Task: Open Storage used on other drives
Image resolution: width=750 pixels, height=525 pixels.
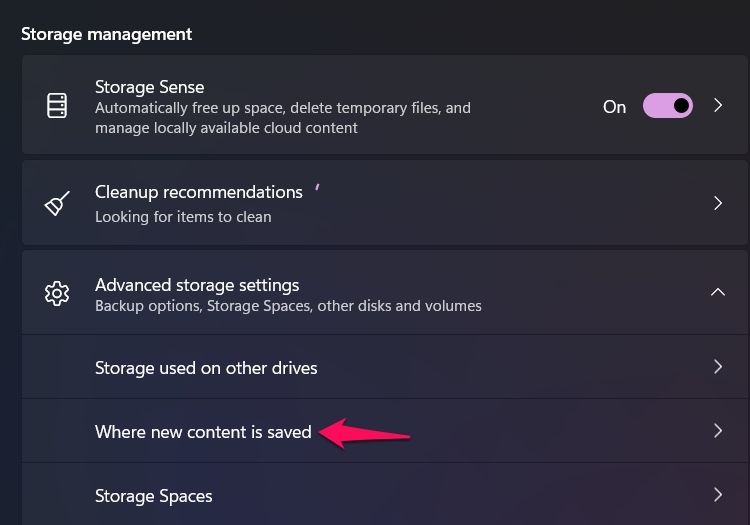Action: pos(385,367)
